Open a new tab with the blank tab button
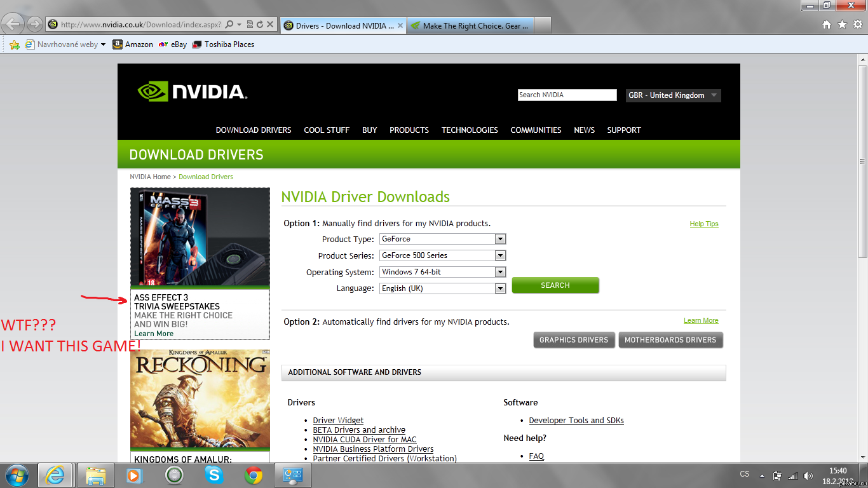The height and width of the screenshot is (488, 868). tap(542, 25)
